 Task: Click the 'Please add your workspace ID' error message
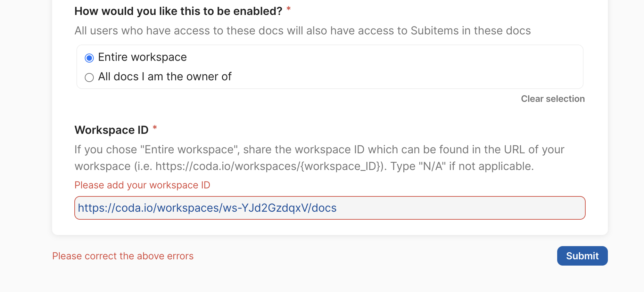point(142,185)
